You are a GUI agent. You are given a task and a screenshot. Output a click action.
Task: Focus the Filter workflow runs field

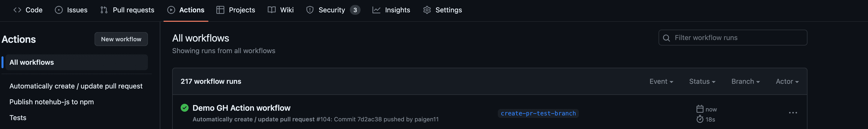click(x=733, y=38)
